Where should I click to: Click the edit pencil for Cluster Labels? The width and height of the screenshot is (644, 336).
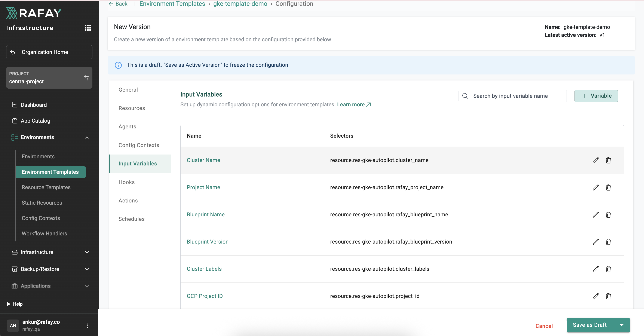(595, 269)
